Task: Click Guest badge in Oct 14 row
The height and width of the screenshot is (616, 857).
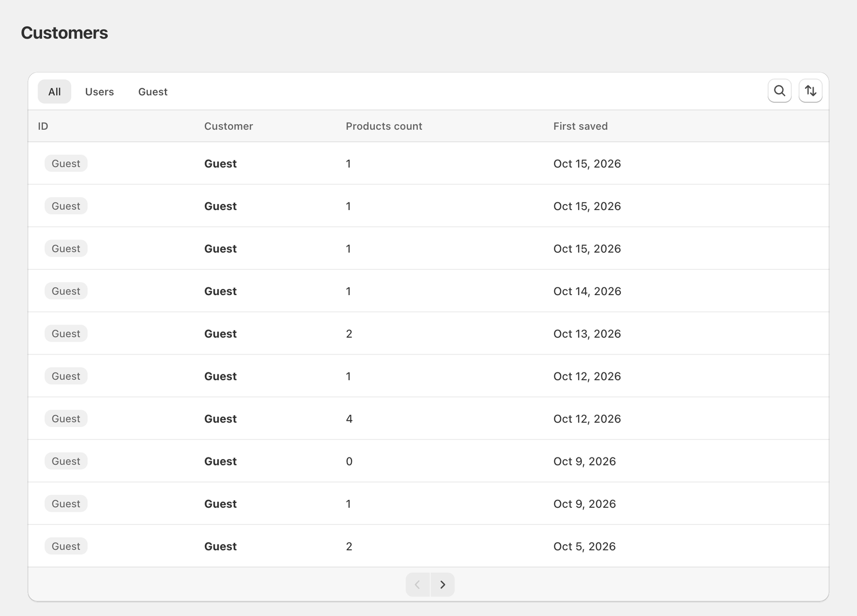Action: tap(66, 291)
